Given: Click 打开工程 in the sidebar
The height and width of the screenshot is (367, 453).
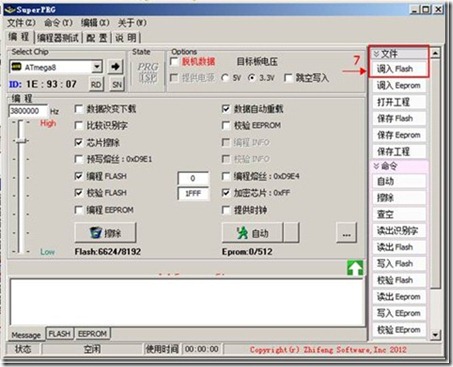Looking at the screenshot, I should tap(399, 102).
